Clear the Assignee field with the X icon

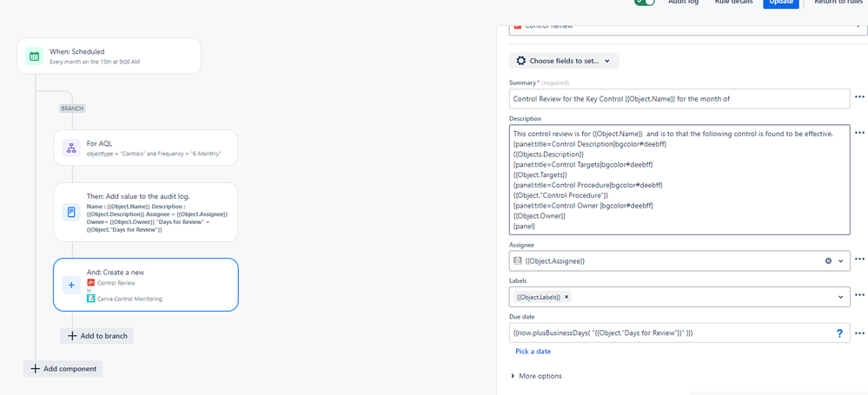point(828,260)
